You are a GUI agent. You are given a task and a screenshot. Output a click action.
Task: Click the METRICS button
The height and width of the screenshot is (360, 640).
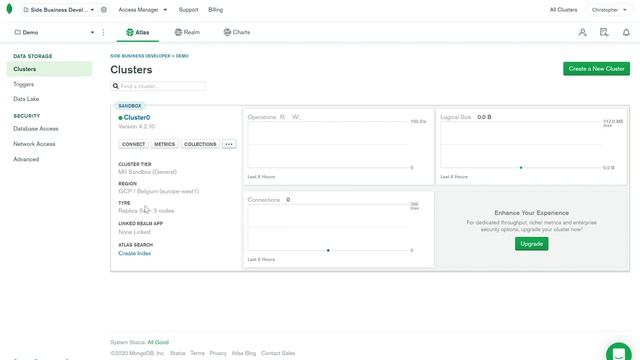tap(164, 144)
